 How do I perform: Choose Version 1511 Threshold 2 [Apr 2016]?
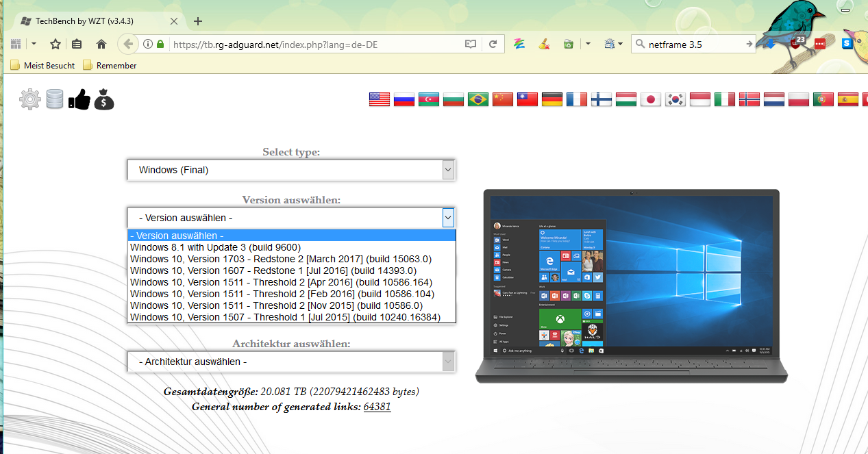point(292,282)
